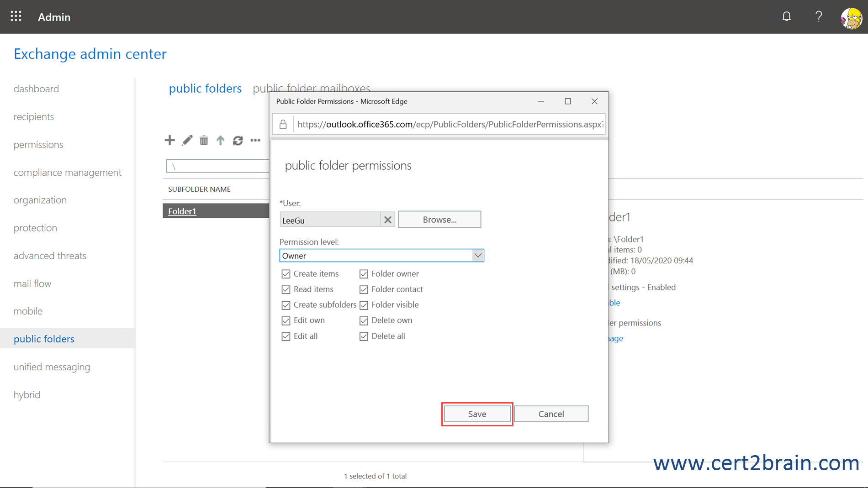Go up one folder level arrow

(221, 140)
